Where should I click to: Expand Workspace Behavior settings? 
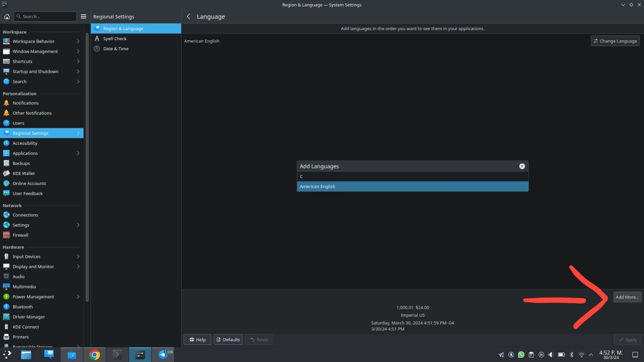tap(42, 41)
